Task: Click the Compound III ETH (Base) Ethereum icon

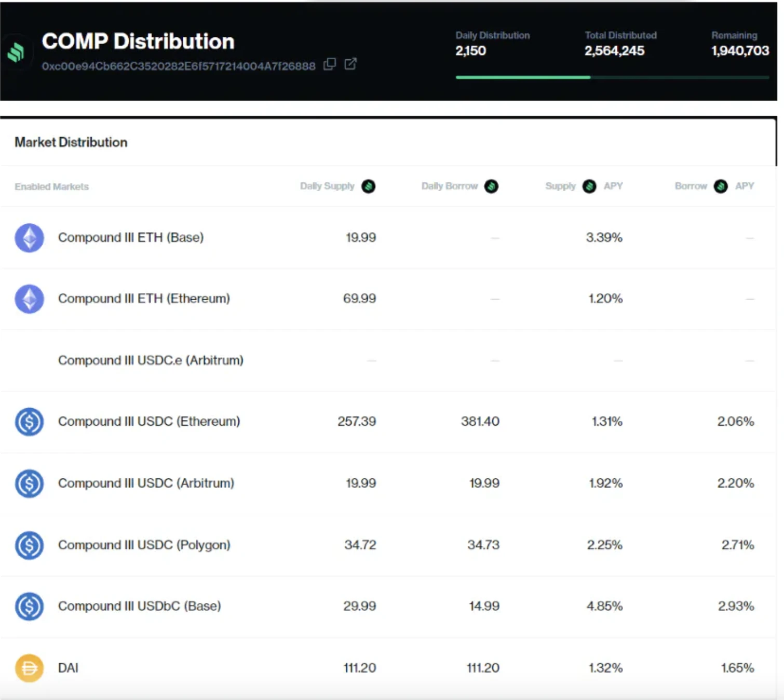Action: (29, 238)
